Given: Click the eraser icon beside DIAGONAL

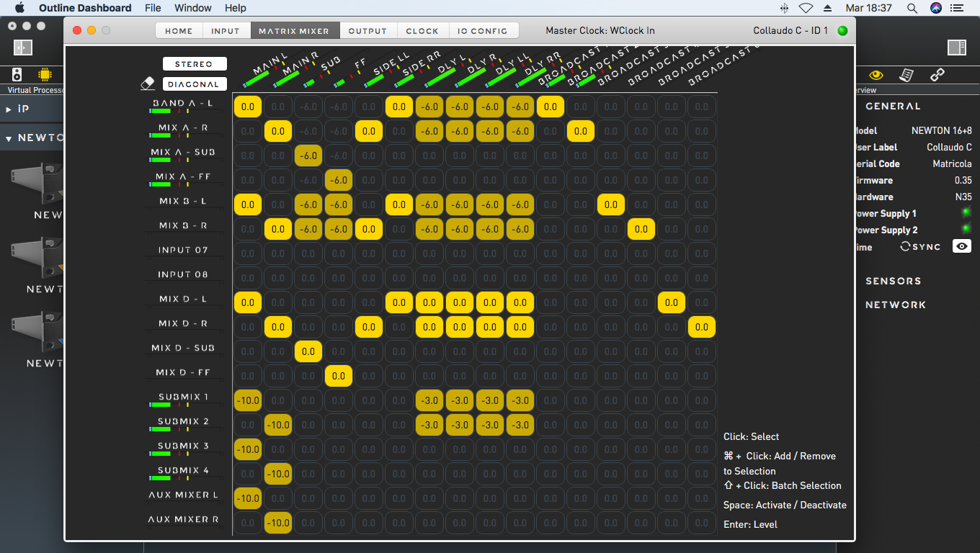Looking at the screenshot, I should [x=148, y=84].
